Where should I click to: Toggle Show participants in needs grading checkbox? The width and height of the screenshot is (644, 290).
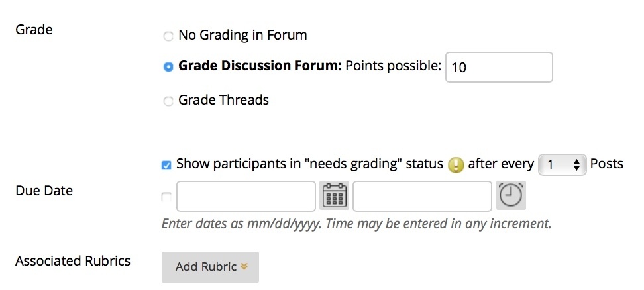pos(166,165)
